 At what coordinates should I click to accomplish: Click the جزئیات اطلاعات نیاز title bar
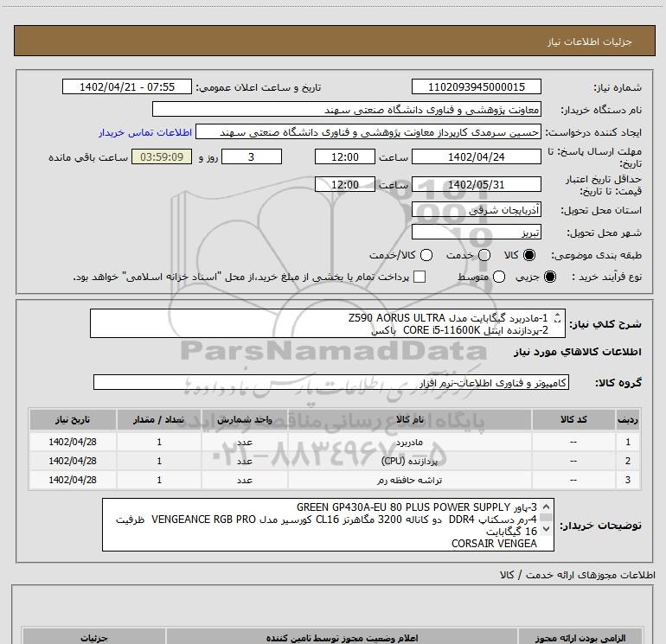tap(334, 41)
